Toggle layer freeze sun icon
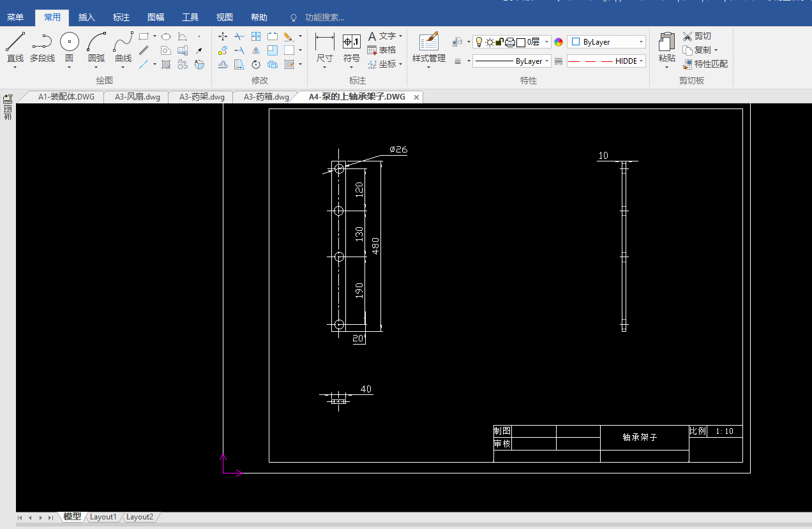 coord(490,42)
